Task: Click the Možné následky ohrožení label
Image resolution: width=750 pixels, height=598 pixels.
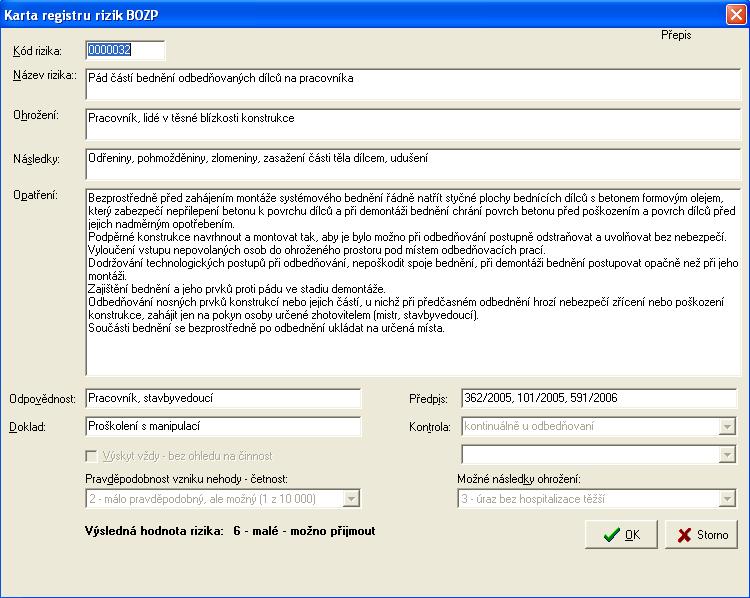Action: [519, 479]
